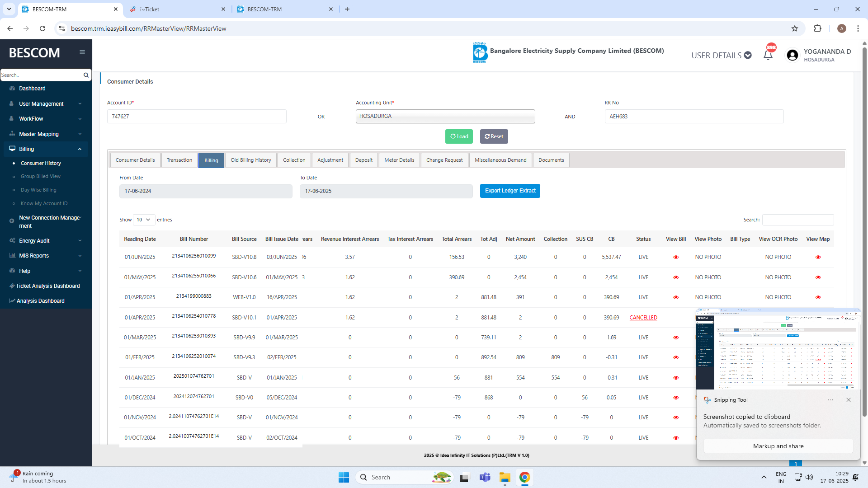Open Snipping Tool notification options menu
The width and height of the screenshot is (868, 488).
(x=830, y=400)
